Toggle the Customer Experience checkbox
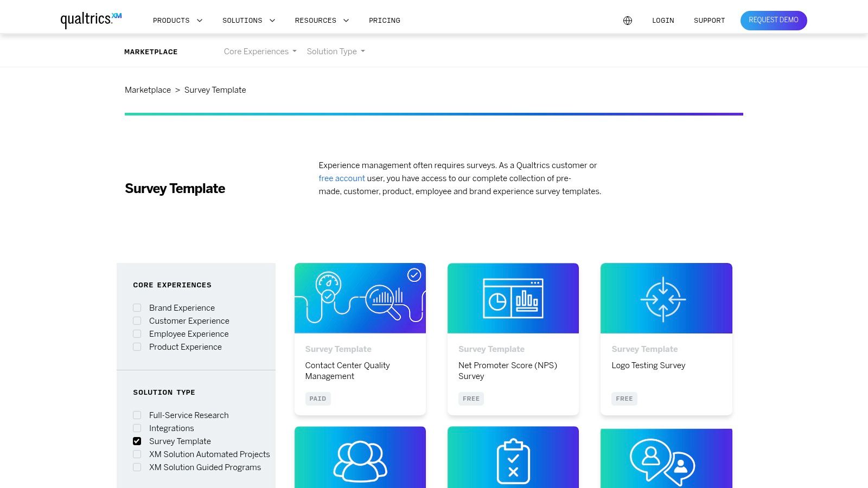This screenshot has width=868, height=488. click(137, 321)
